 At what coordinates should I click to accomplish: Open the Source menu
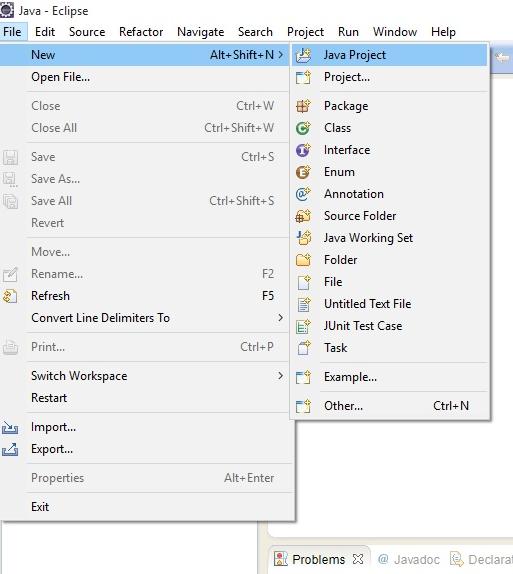pos(87,32)
